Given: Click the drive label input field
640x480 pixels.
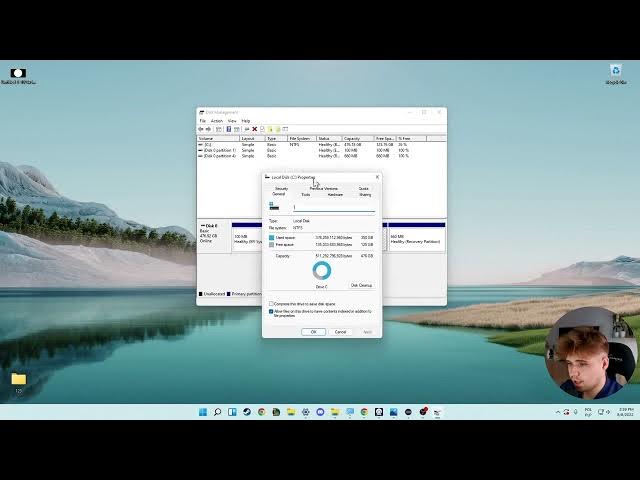Looking at the screenshot, I should point(334,207).
